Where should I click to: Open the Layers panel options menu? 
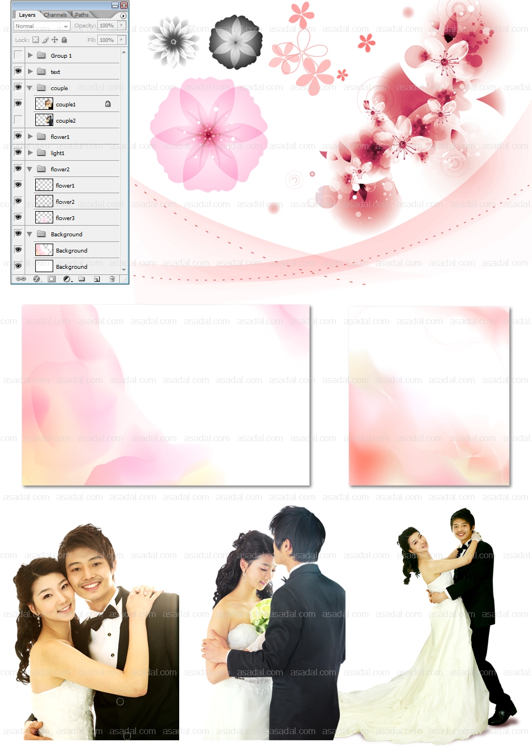point(123,16)
